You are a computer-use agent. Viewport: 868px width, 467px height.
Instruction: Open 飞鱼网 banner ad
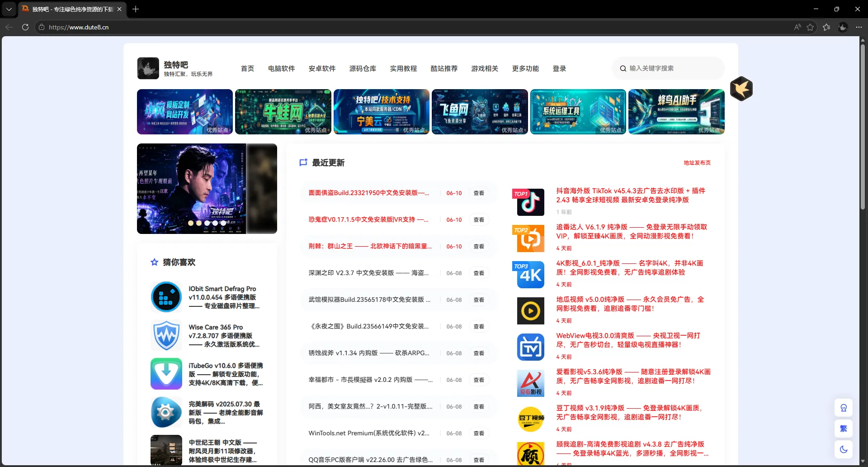pyautogui.click(x=480, y=112)
